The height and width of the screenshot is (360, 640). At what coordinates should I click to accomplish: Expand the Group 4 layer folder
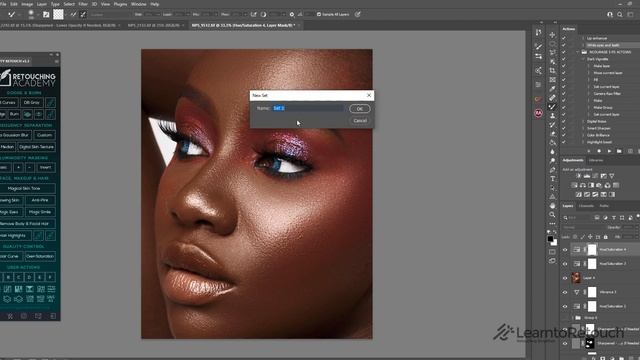click(x=573, y=318)
